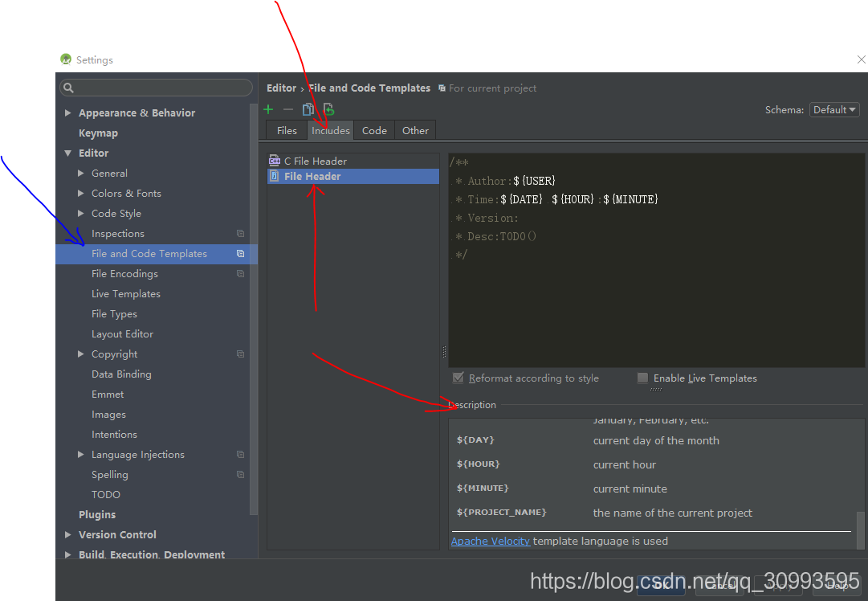868x601 pixels.
Task: Expand Language Injections subsection
Action: coord(81,454)
